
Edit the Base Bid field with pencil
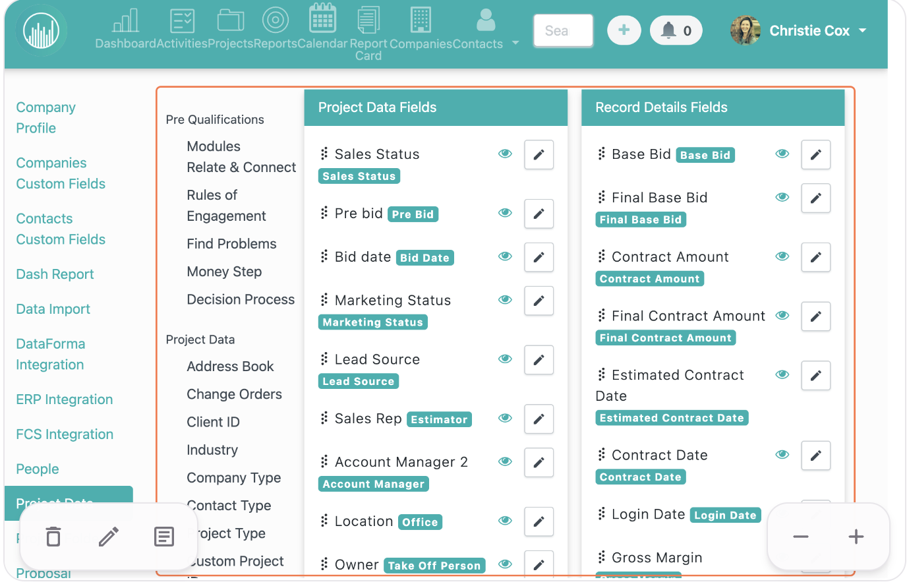point(815,155)
